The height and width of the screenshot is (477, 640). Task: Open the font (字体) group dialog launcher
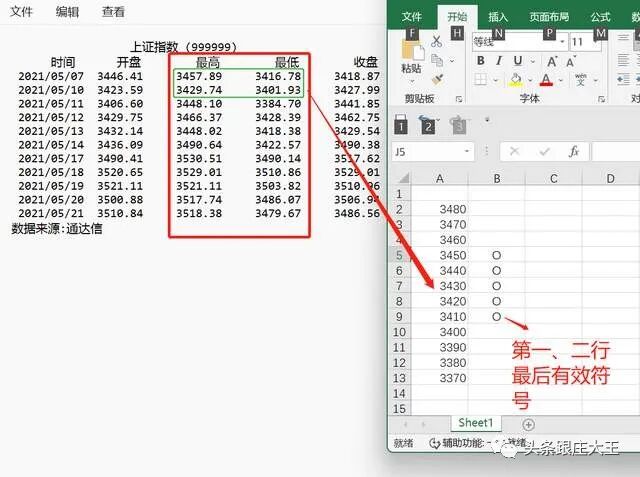click(601, 99)
